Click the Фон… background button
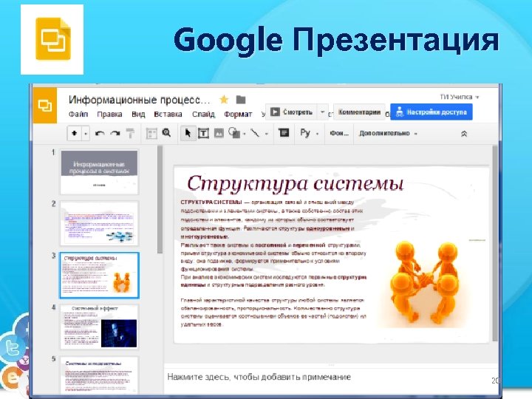The width and height of the screenshot is (532, 399). click(x=339, y=133)
